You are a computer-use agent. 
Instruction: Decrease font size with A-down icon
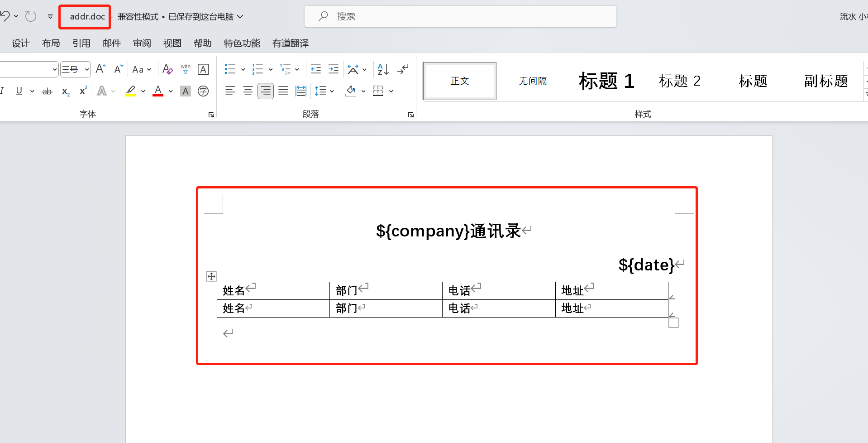[x=119, y=69]
